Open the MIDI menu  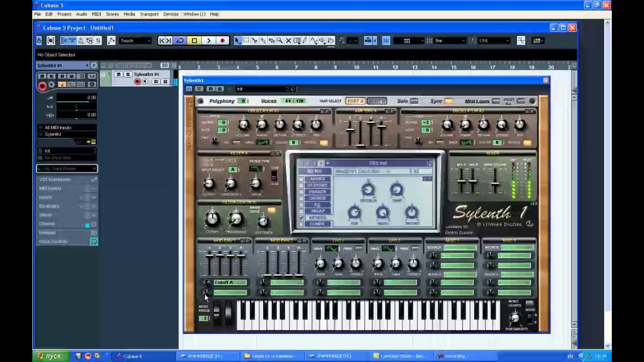96,14
